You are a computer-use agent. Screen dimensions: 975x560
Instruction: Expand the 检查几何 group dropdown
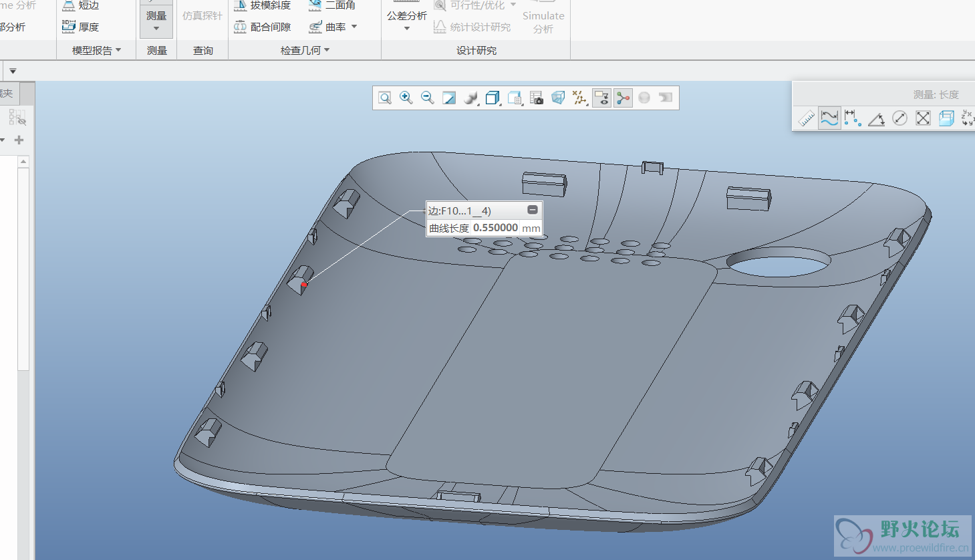[305, 50]
